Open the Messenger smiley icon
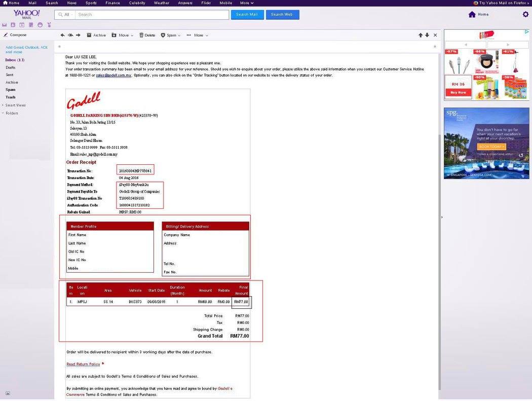 (40, 25)
